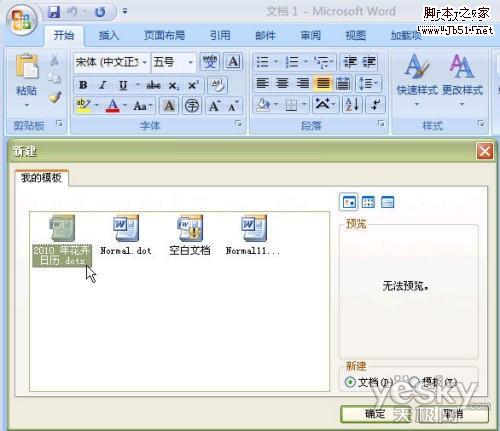Image resolution: width=500 pixels, height=431 pixels.
Task: Toggle italic formatting
Action: point(103,85)
